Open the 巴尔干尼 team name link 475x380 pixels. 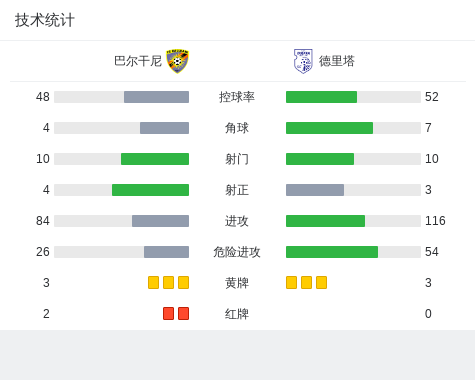(x=138, y=61)
